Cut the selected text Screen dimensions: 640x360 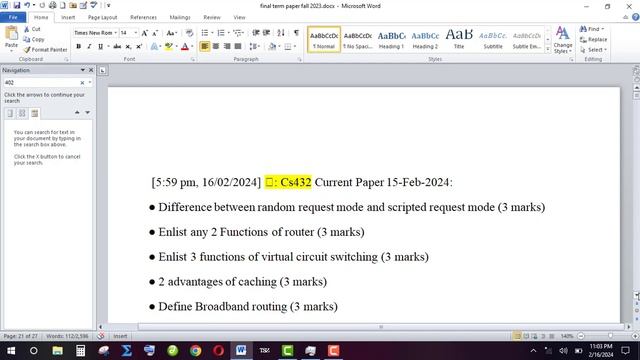pyautogui.click(x=32, y=29)
